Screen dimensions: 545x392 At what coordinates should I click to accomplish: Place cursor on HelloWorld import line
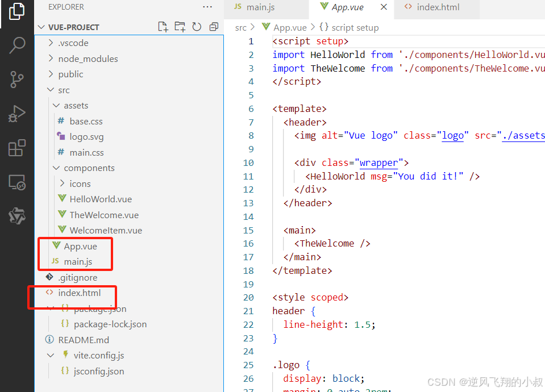(409, 55)
